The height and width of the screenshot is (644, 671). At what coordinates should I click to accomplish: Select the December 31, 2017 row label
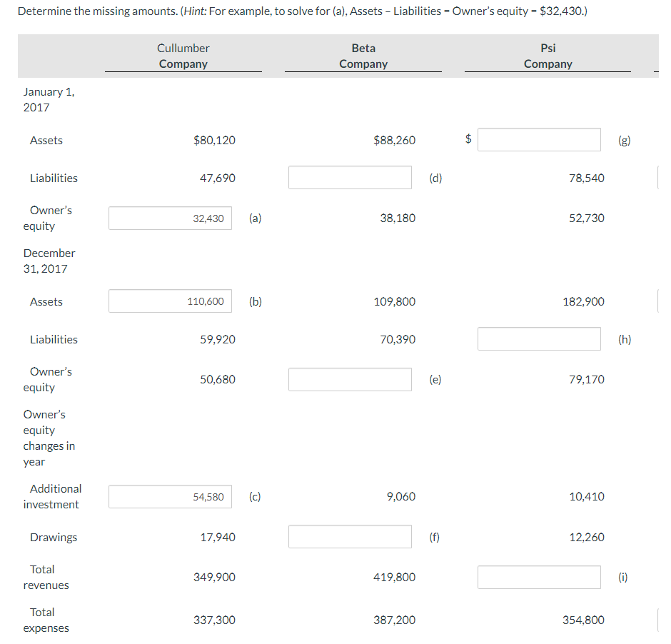tap(49, 261)
